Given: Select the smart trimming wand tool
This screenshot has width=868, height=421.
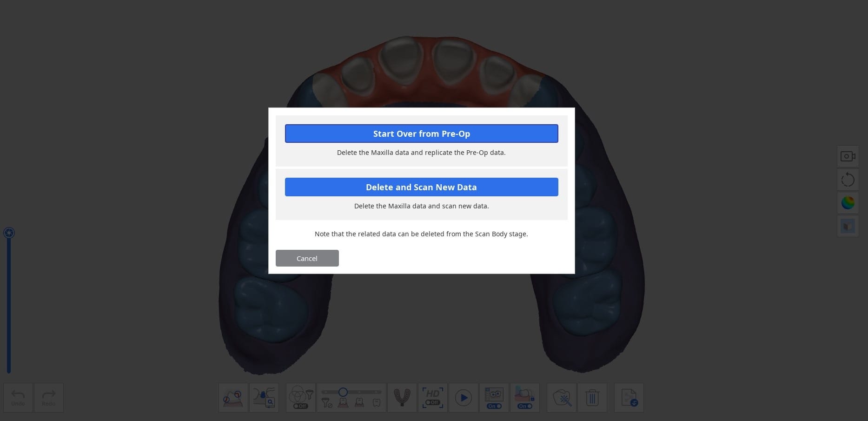Looking at the screenshot, I should 562,397.
